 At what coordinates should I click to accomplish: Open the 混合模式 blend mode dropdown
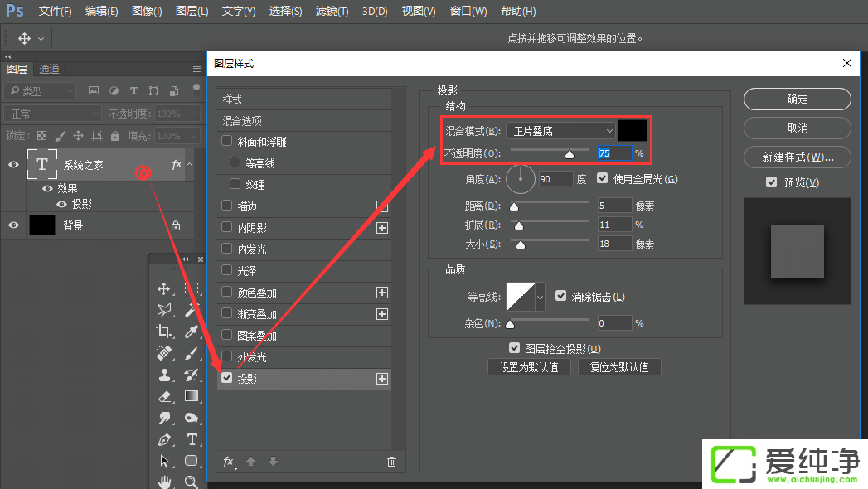click(x=560, y=131)
